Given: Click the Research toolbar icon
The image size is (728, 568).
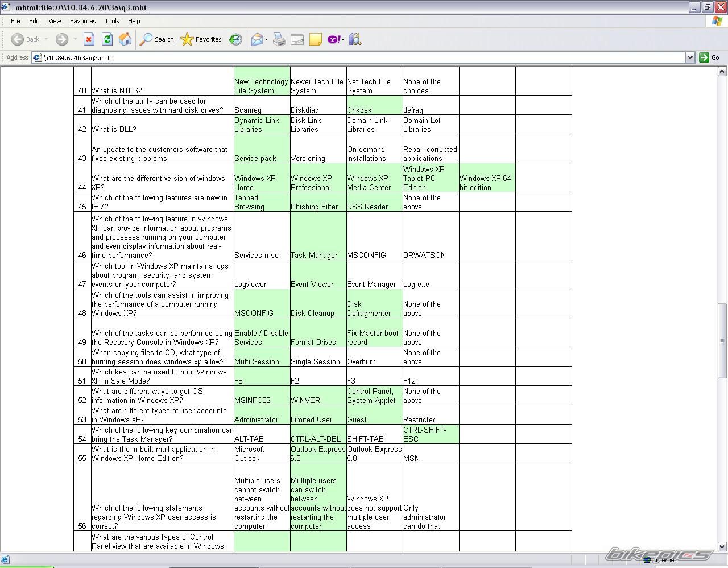Looking at the screenshot, I should [x=355, y=39].
